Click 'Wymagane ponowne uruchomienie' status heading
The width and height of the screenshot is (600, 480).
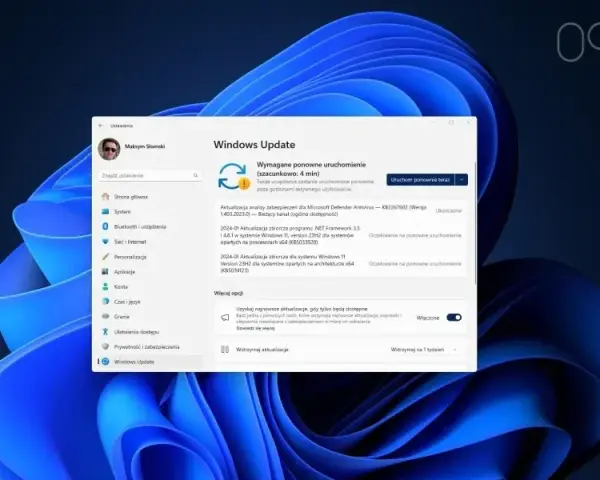point(311,169)
